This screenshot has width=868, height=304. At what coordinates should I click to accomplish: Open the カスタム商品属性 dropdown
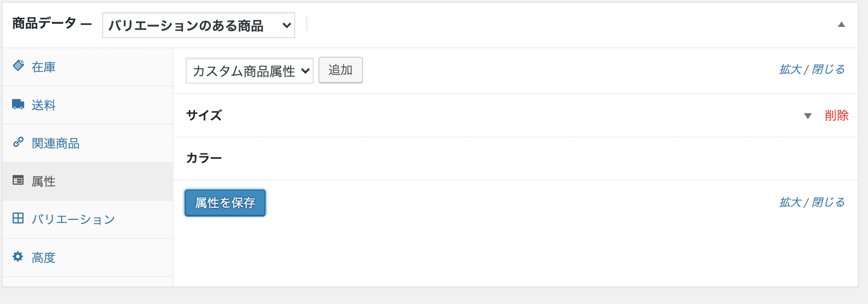249,71
